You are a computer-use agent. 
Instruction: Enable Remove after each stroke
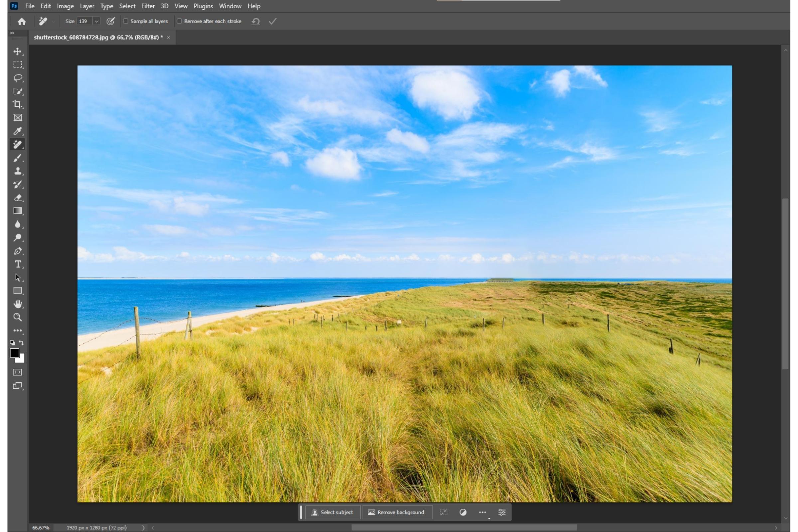[x=179, y=21]
